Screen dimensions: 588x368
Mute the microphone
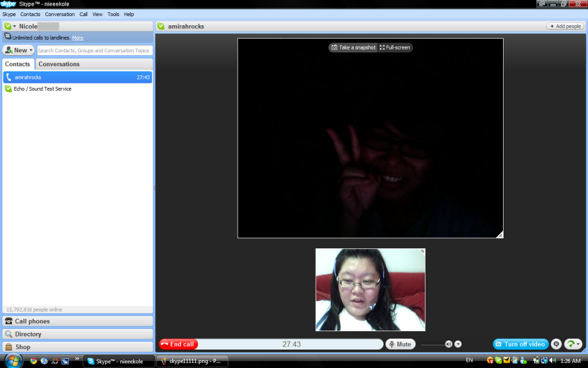click(x=400, y=344)
